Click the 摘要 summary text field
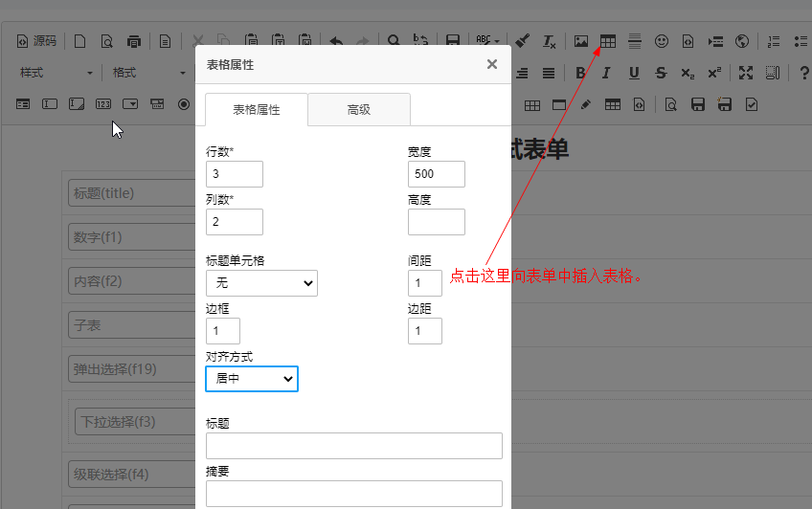This screenshot has height=509, width=812. click(353, 494)
